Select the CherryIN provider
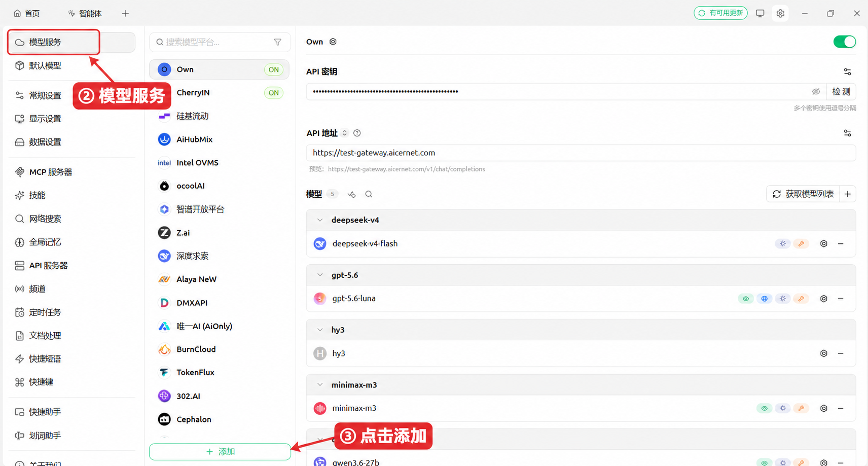 (x=219, y=93)
